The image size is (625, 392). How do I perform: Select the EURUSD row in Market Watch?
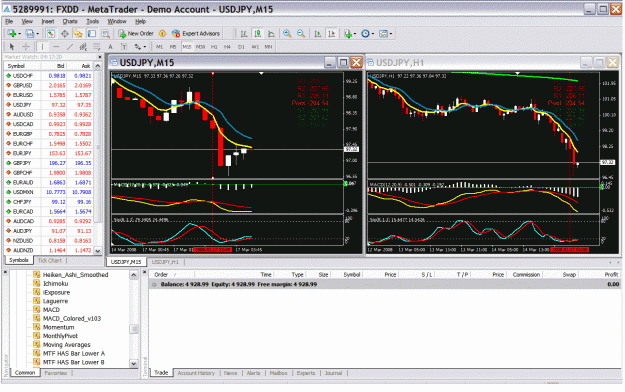[49, 95]
